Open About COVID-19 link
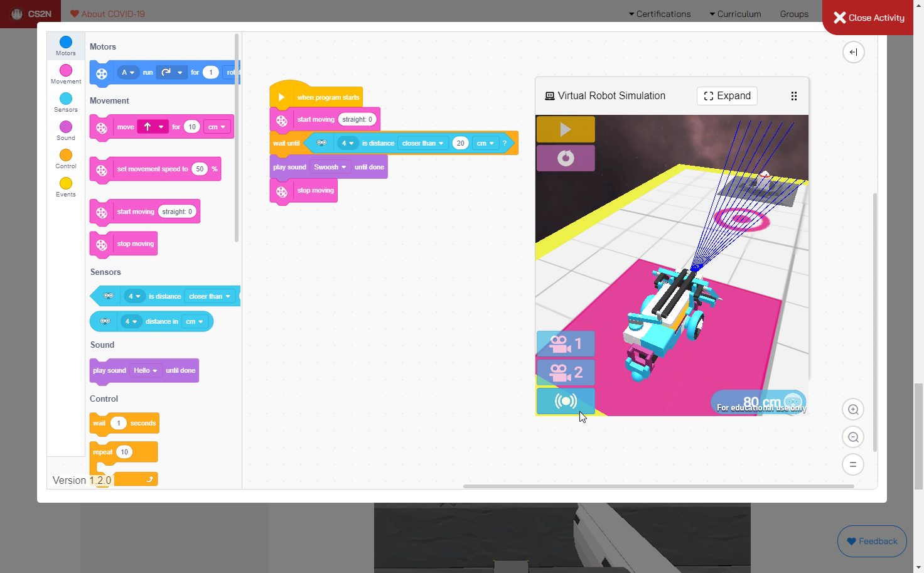Image resolution: width=924 pixels, height=573 pixels. tap(107, 14)
